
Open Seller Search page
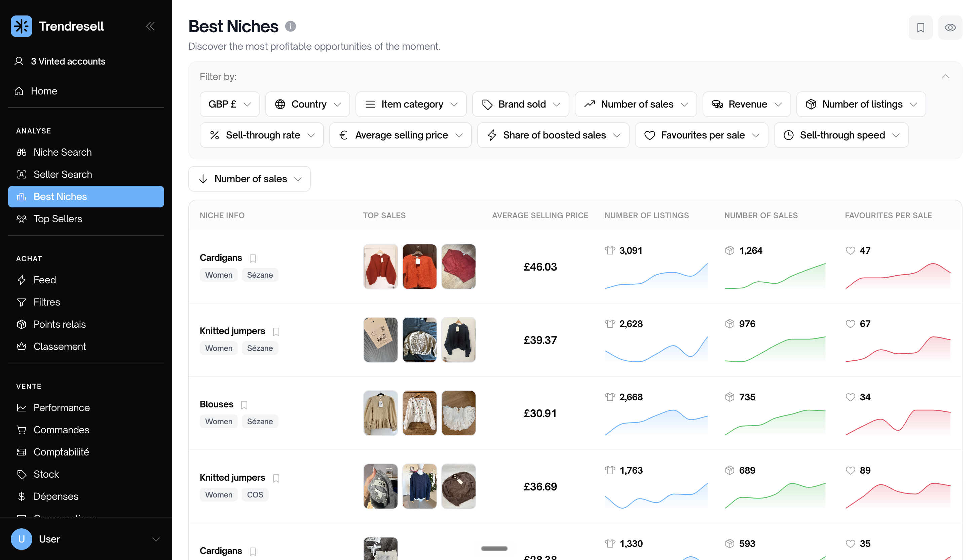coord(86,174)
